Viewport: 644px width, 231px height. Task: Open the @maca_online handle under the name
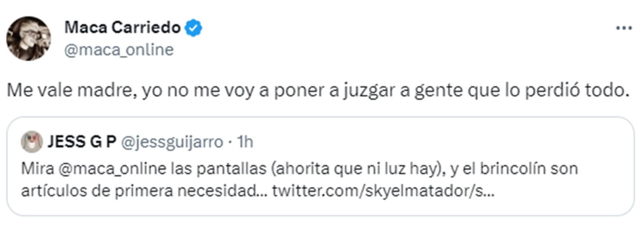point(119,50)
